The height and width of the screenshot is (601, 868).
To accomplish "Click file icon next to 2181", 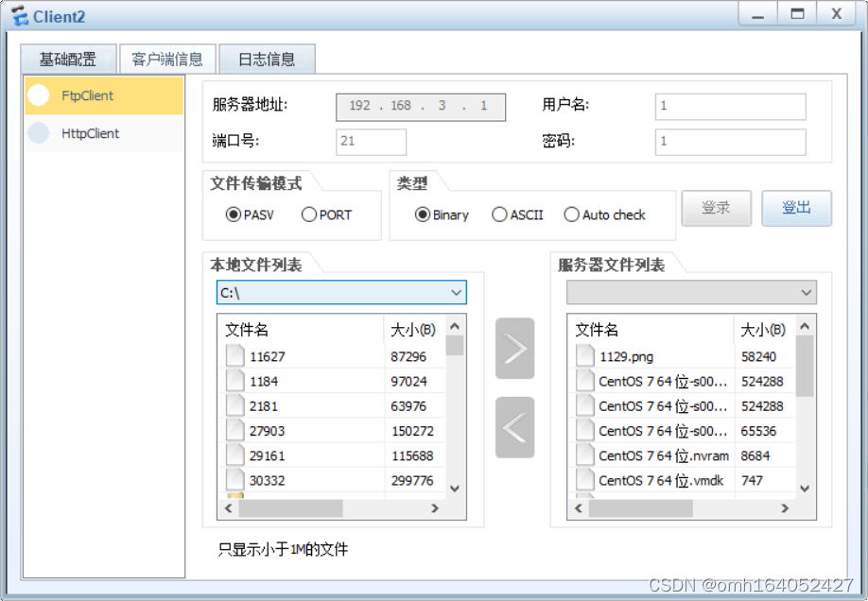I will click(235, 405).
